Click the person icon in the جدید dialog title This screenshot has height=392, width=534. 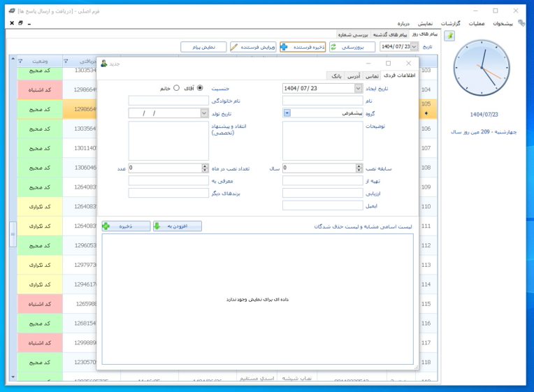pos(104,64)
